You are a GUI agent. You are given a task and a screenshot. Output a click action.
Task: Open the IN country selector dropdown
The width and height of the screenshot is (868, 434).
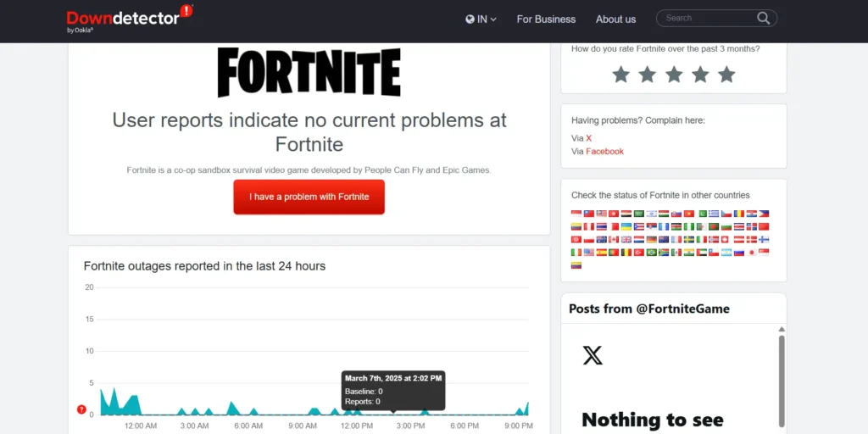(x=481, y=19)
